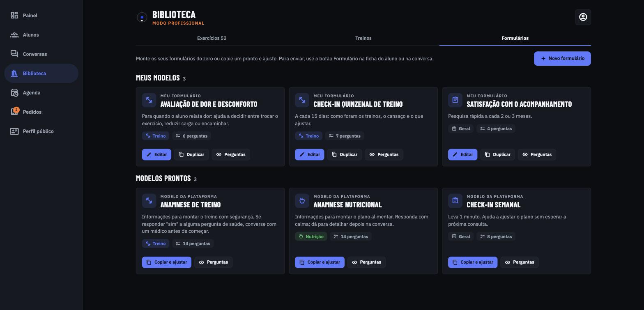The height and width of the screenshot is (310, 644).
Task: Open Anamnese Nutricional card title
Action: [347, 204]
